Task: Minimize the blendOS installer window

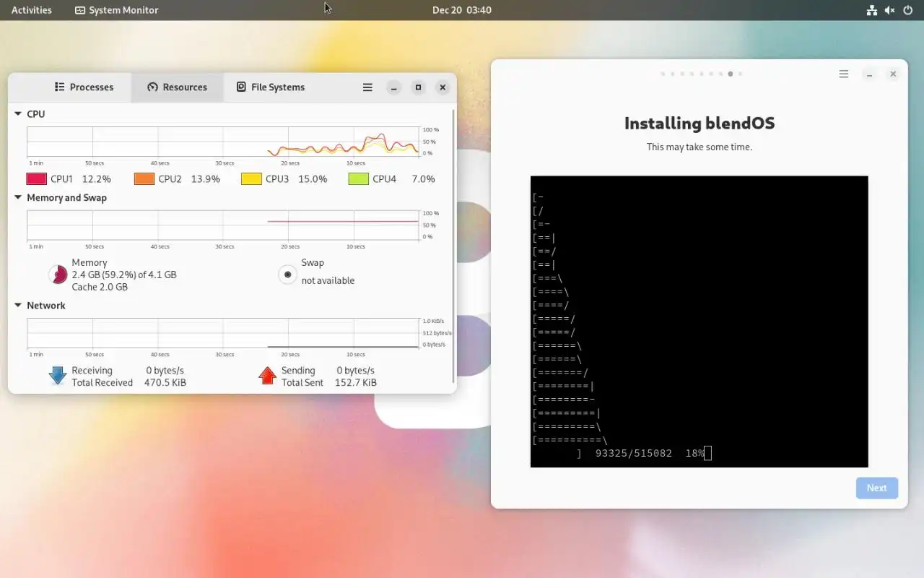Action: click(869, 74)
